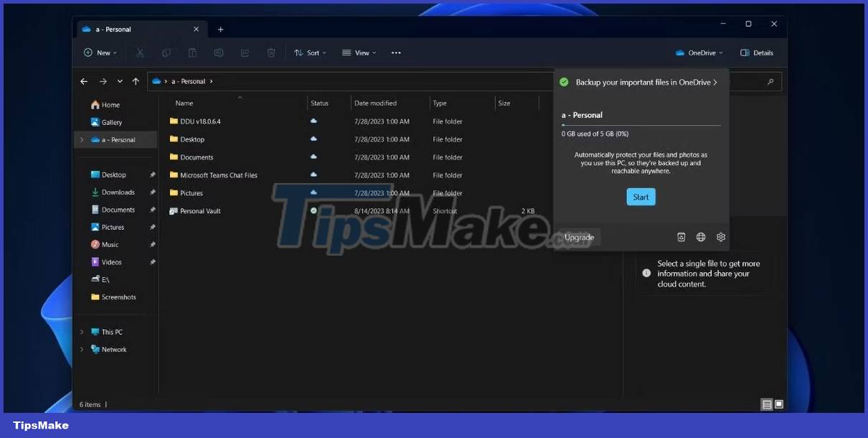Click the globe icon in the OneDrive popup

coord(700,236)
